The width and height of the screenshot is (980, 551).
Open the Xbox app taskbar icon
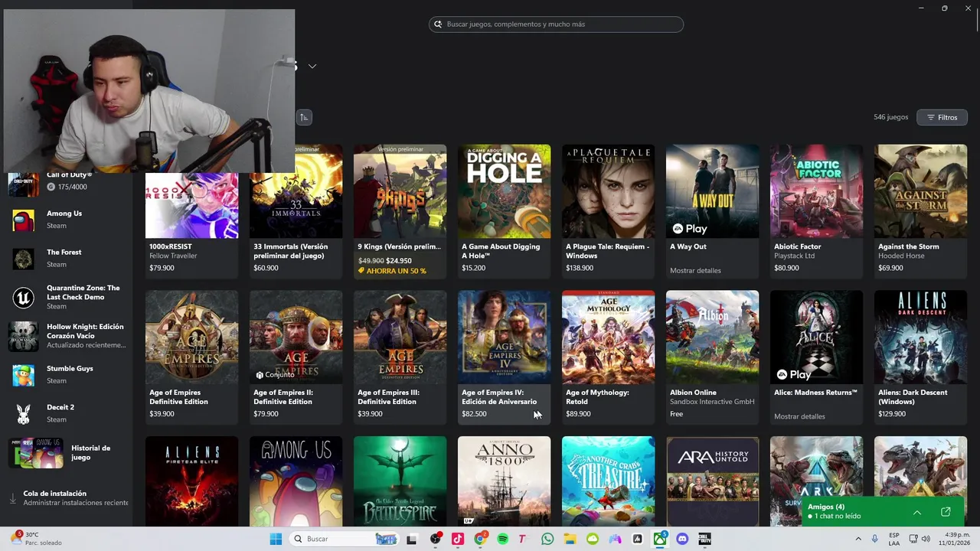(x=659, y=539)
